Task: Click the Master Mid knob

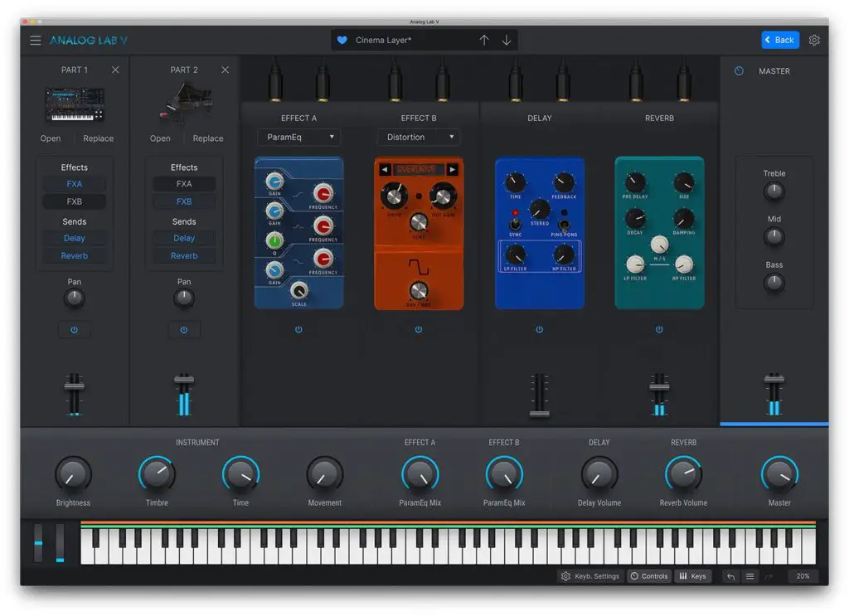Action: [x=774, y=237]
